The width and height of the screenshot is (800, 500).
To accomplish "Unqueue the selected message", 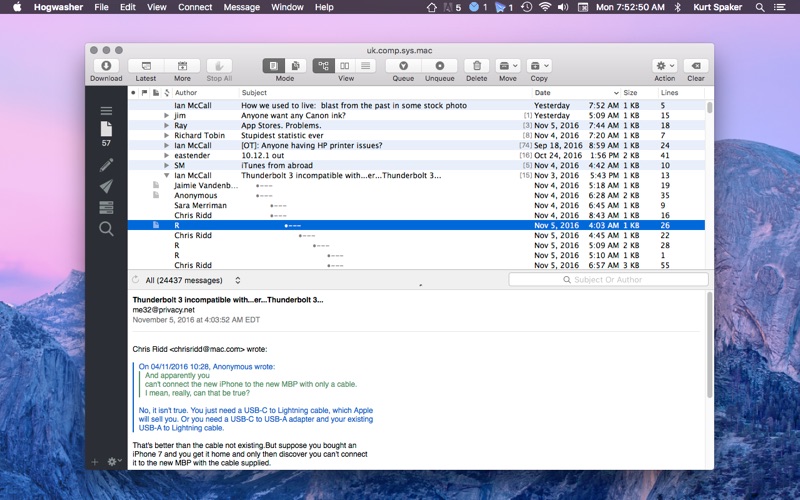I will tap(439, 66).
